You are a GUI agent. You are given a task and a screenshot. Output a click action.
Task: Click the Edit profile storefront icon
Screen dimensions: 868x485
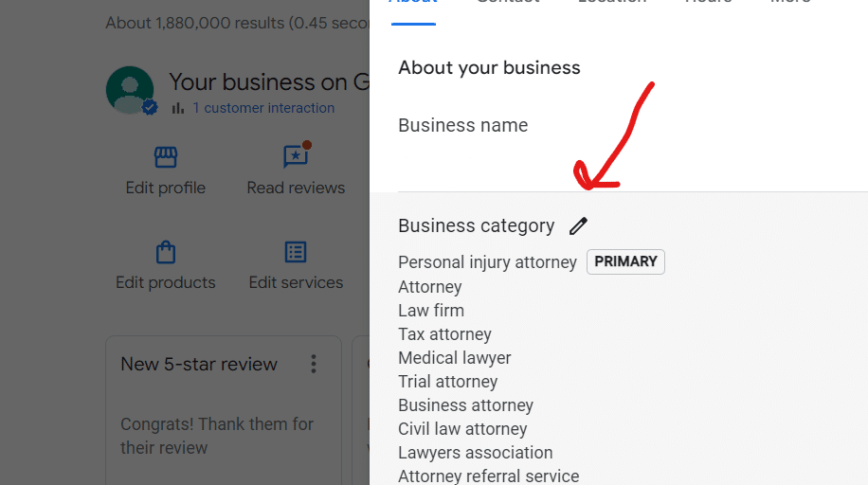click(x=166, y=157)
